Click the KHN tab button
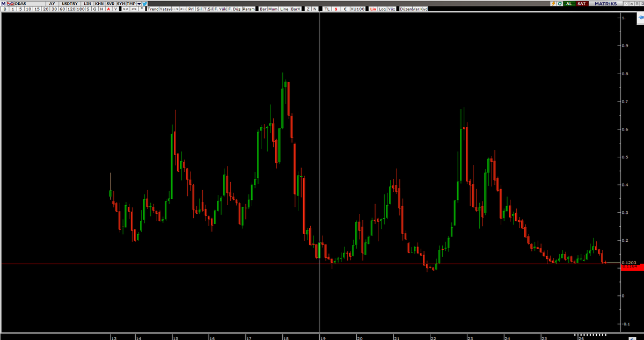Screen dimensions: 644x340 pyautogui.click(x=99, y=3)
